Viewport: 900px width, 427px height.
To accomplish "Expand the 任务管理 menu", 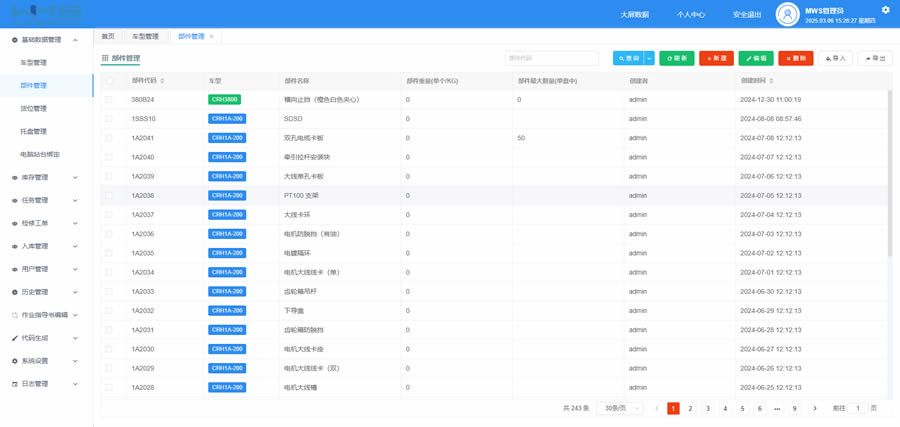I will point(75,200).
